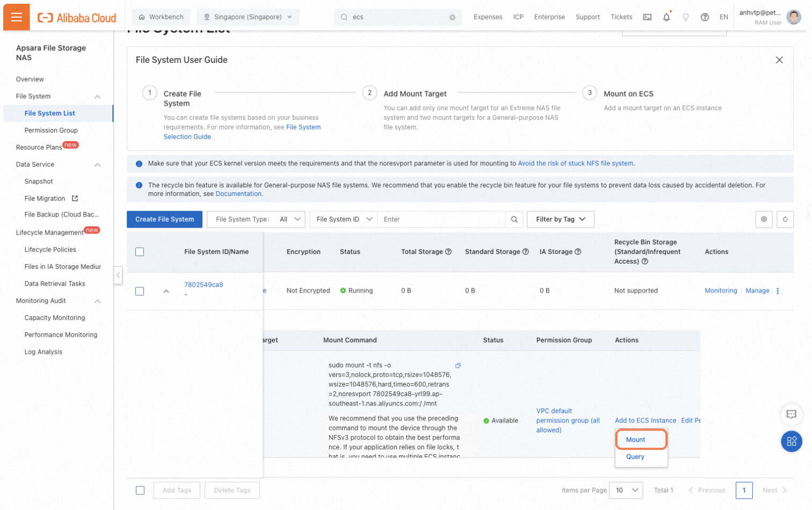Open the notifications bell

666,17
